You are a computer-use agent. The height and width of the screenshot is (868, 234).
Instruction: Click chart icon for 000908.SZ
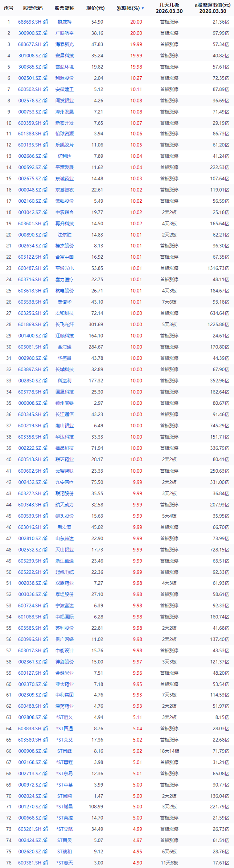point(45,751)
